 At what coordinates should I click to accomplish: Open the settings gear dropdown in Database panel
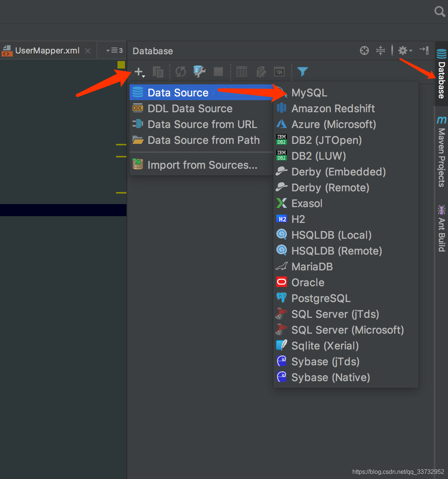click(x=404, y=50)
